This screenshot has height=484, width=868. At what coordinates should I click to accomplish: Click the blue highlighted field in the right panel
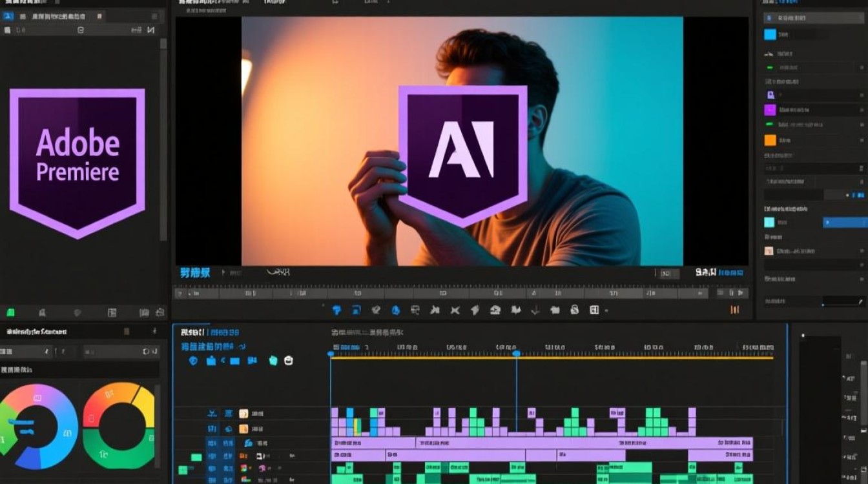[x=845, y=222]
